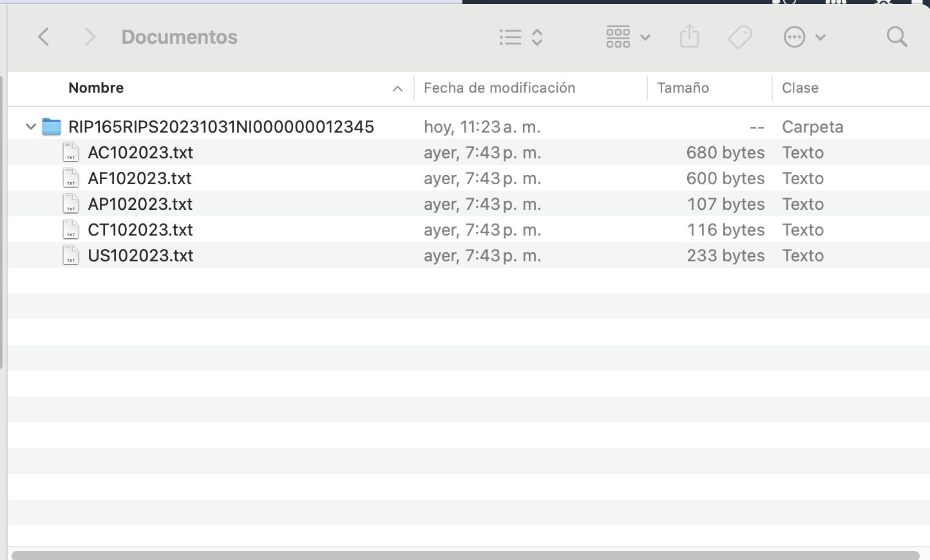Open CT102023.txt from the list
The height and width of the screenshot is (560, 930).
[140, 230]
